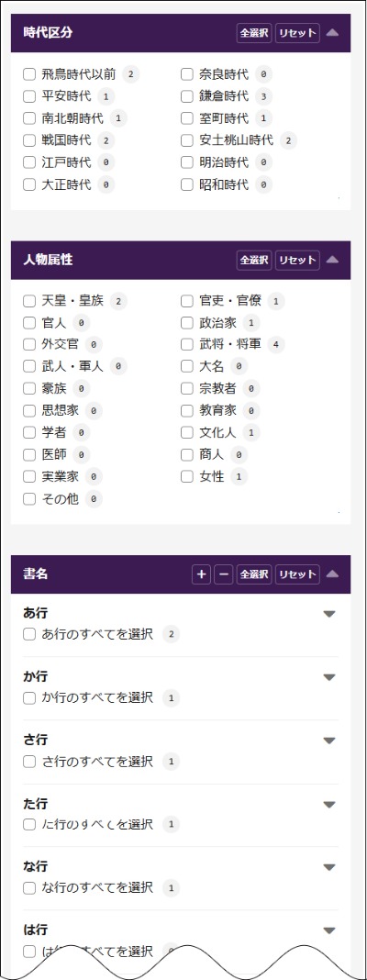Expand the あ行 section arrow

tap(329, 615)
